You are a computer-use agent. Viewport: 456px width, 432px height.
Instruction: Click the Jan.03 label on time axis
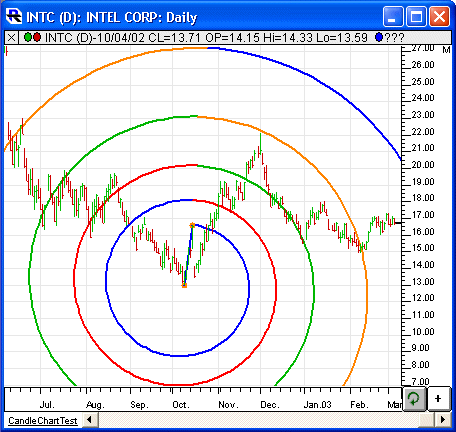pyautogui.click(x=317, y=405)
